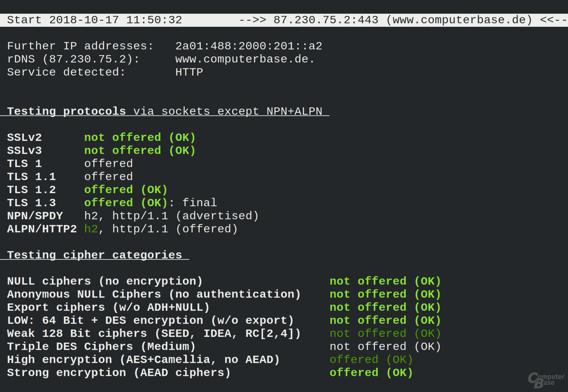This screenshot has width=568, height=392.
Task: Select the IPv6 address 2a01:488:2000:201::a2
Action: click(x=249, y=46)
